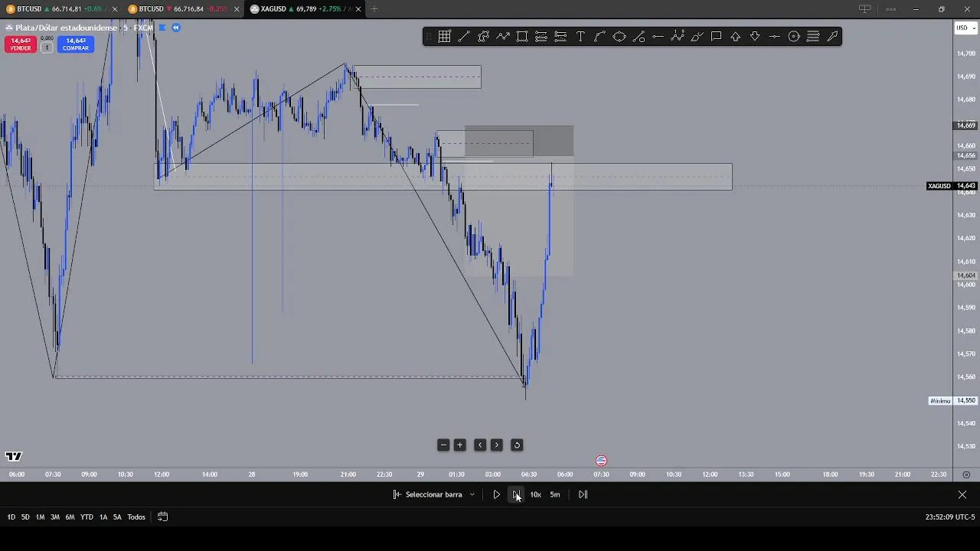Image resolution: width=980 pixels, height=551 pixels.
Task: Choose the up arrow marker tool
Action: (736, 36)
